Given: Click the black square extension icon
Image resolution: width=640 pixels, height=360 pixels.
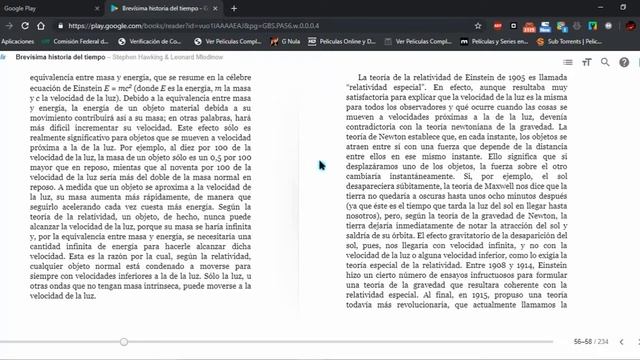Looking at the screenshot, I should pyautogui.click(x=513, y=26).
